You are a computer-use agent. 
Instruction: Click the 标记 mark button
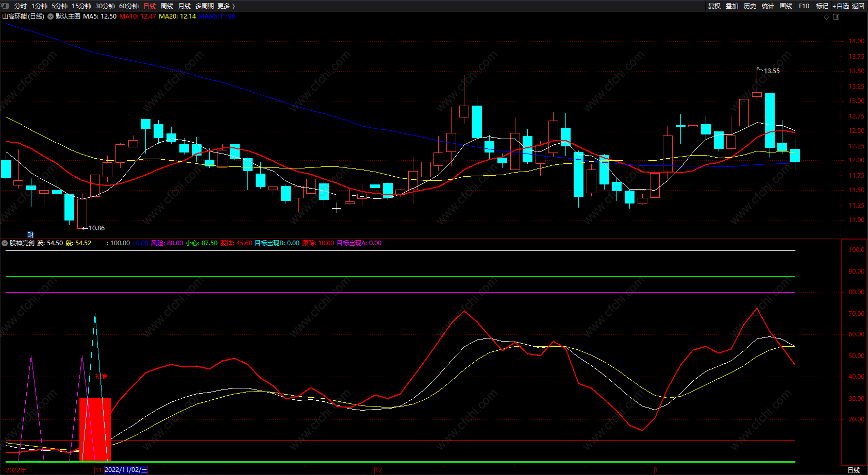pos(822,6)
